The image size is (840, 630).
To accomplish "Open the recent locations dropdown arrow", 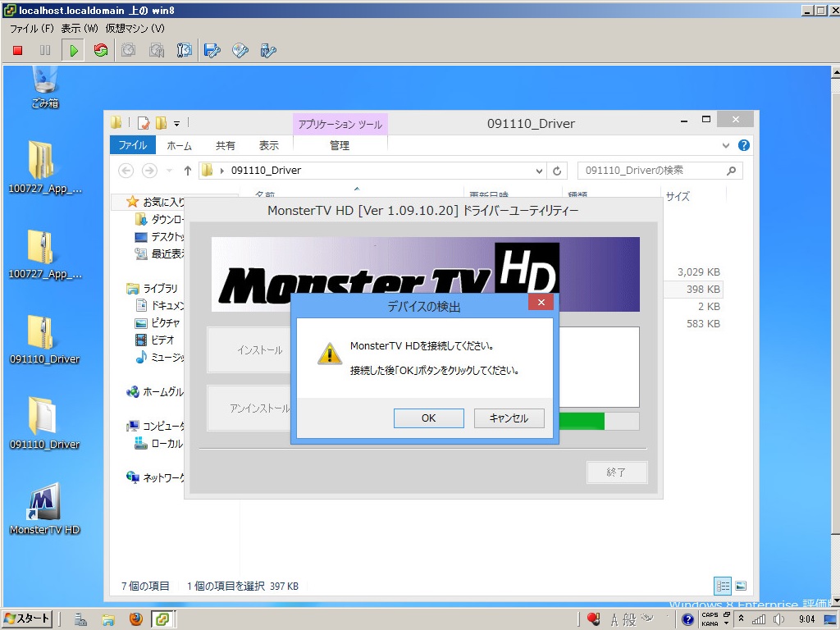I will point(169,171).
